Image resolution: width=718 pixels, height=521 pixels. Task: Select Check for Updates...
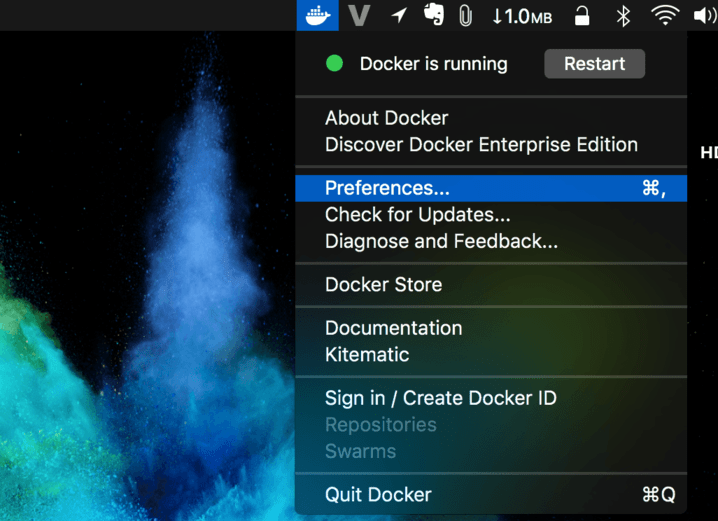[x=491, y=215]
